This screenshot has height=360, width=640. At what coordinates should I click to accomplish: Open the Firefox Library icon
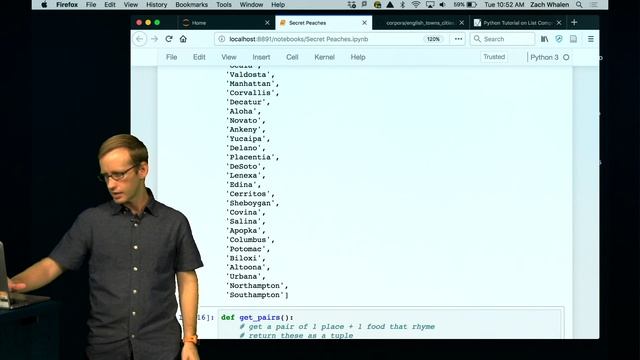544,39
